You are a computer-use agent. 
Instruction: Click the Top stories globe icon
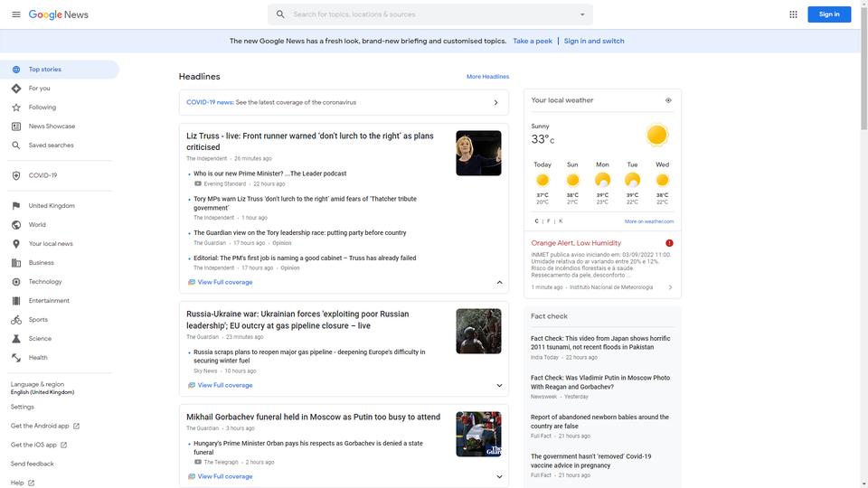(x=16, y=70)
